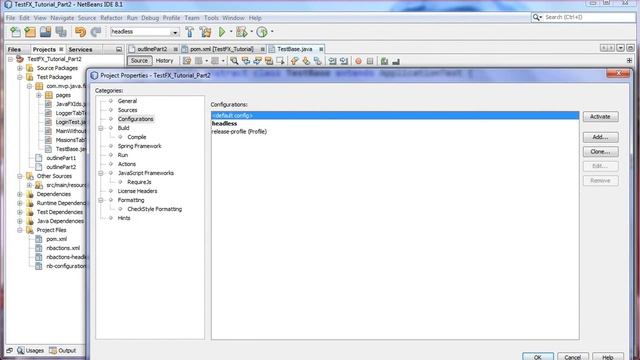
Task: Switch to the Files tab
Action: tap(14, 49)
